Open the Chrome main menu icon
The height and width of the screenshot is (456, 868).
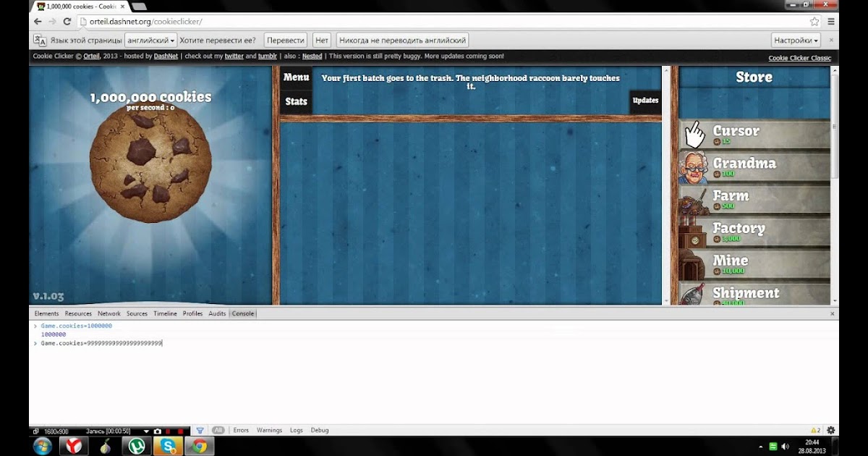(831, 22)
